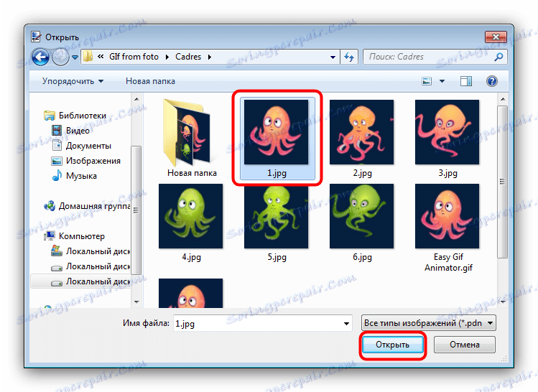Viewport: 538px width, 392px height.
Task: Click scroll-up arrow of navigation pane
Action: pyautogui.click(x=136, y=99)
